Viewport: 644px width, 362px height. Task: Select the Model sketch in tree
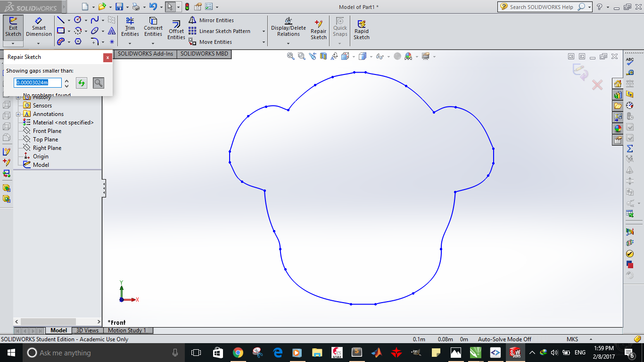tap(41, 165)
